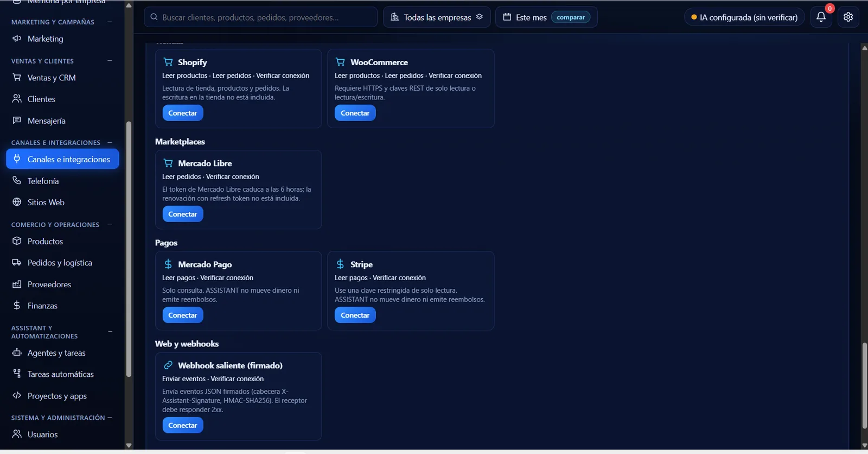Go to Clientes in the sidebar
The width and height of the screenshot is (868, 454).
coord(62,99)
